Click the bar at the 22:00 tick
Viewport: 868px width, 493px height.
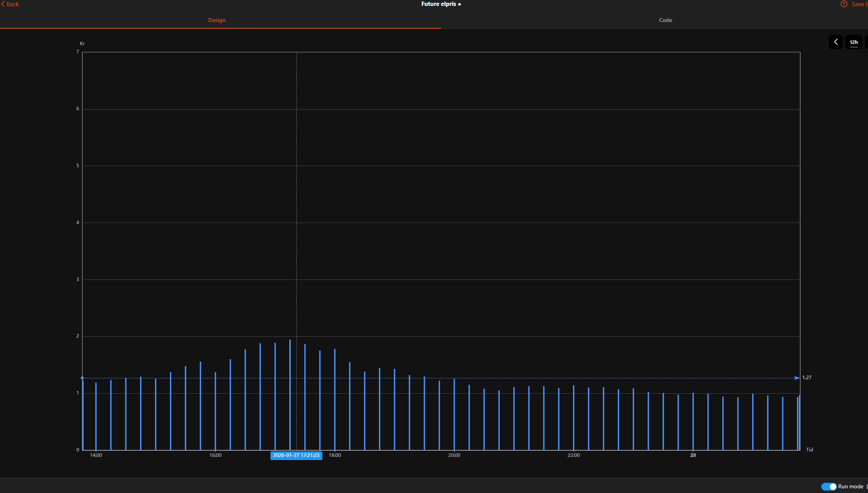(x=574, y=417)
